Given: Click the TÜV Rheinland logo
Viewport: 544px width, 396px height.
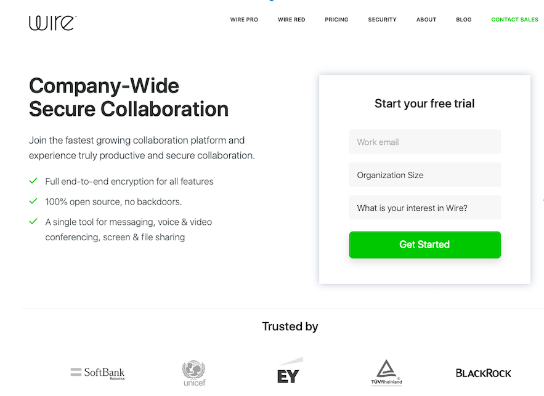Looking at the screenshot, I should click(386, 372).
